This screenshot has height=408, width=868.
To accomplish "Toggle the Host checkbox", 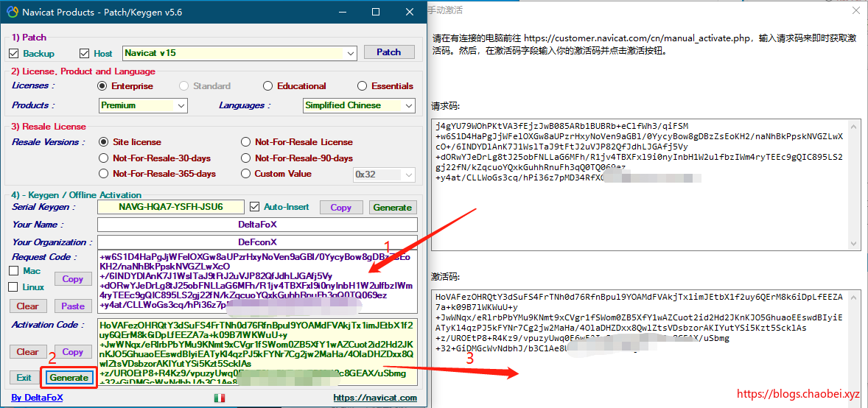I will pos(84,54).
